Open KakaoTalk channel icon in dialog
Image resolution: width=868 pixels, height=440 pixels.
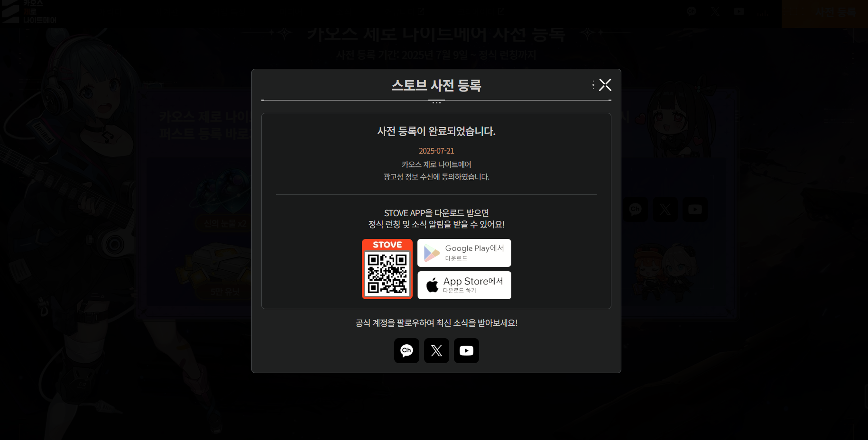(406, 351)
